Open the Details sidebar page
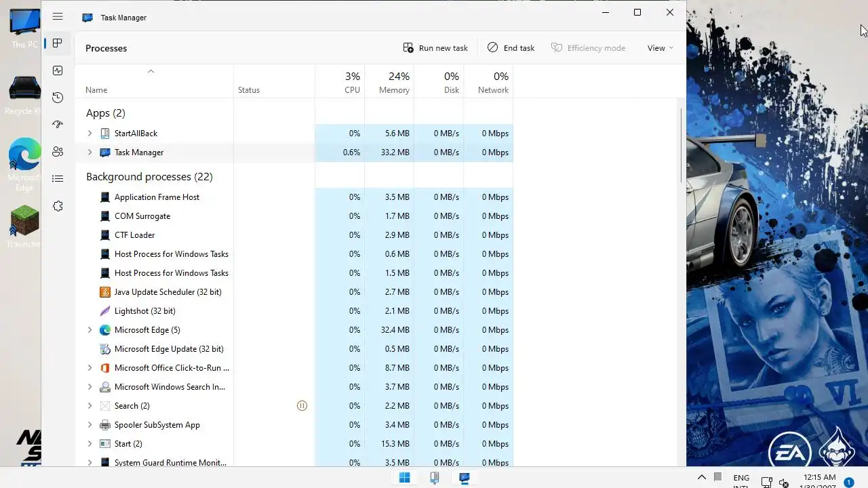The width and height of the screenshot is (868, 488). (58, 179)
